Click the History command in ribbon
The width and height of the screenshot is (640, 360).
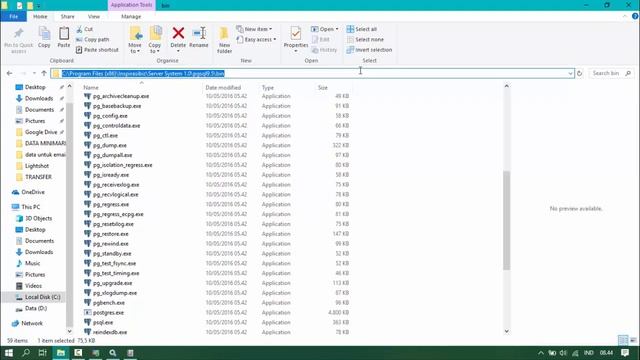pyautogui.click(x=324, y=50)
